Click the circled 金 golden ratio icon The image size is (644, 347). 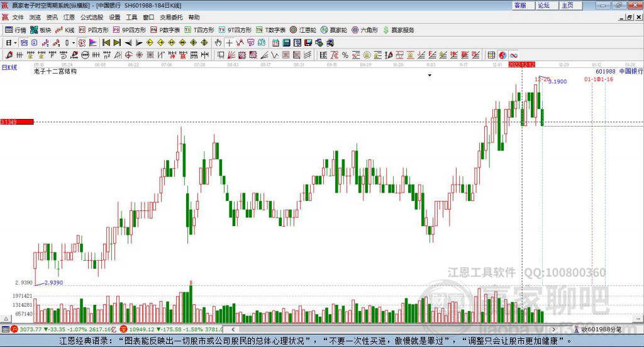[367, 55]
